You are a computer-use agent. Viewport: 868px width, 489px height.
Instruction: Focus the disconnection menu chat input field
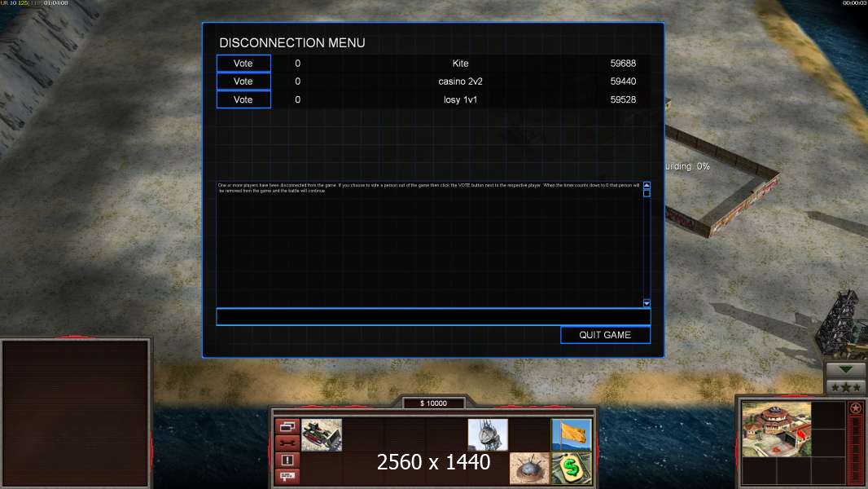433,317
